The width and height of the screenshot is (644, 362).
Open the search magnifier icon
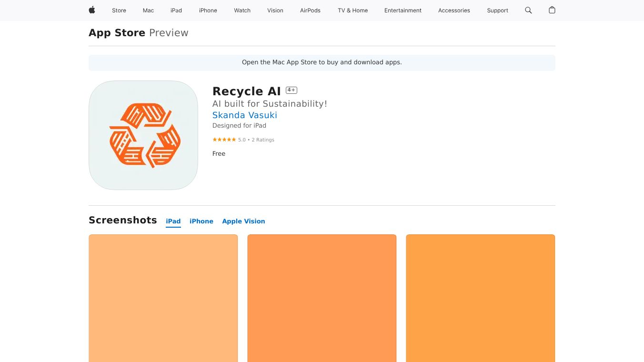528,10
